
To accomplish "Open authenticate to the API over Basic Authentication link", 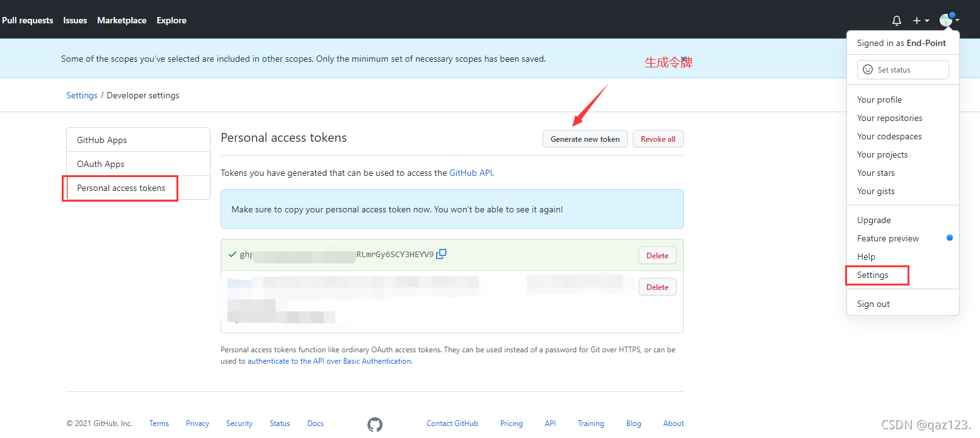I will 329,361.
